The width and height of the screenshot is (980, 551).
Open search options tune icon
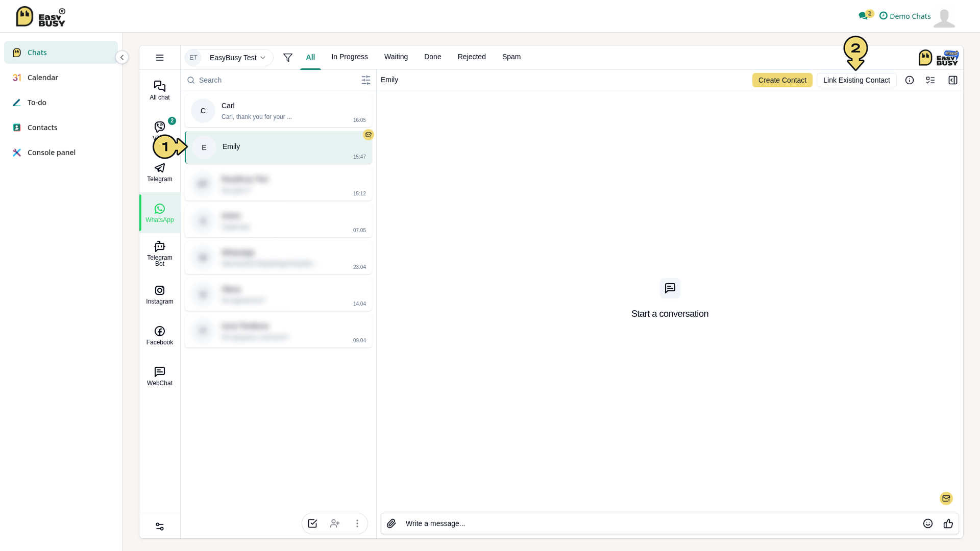click(366, 80)
